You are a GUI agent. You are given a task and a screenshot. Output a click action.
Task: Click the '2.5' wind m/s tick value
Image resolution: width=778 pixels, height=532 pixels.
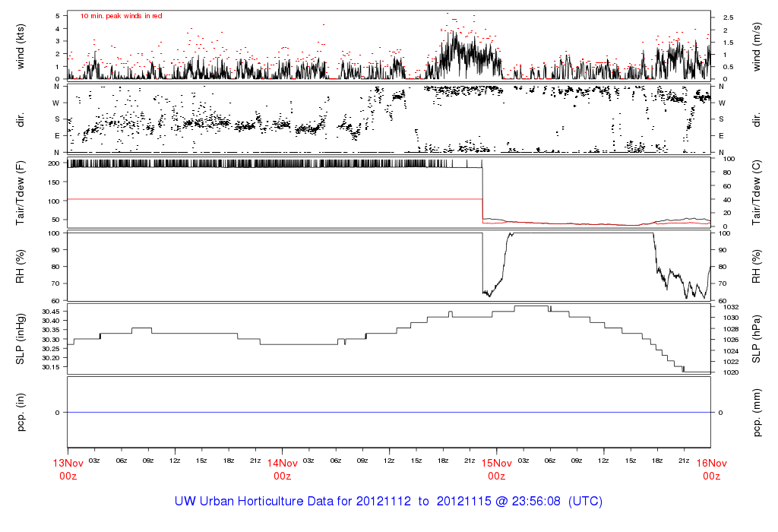tap(728, 17)
